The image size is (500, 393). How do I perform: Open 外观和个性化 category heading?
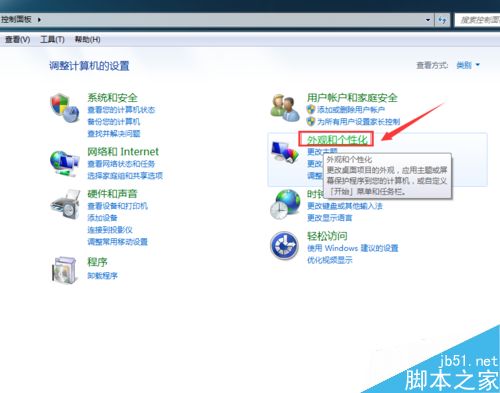337,140
